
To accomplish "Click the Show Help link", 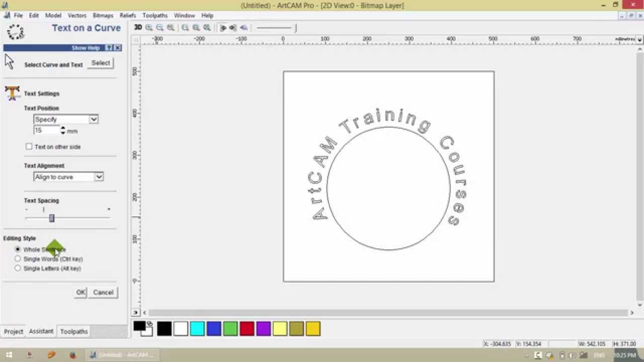I will point(86,48).
